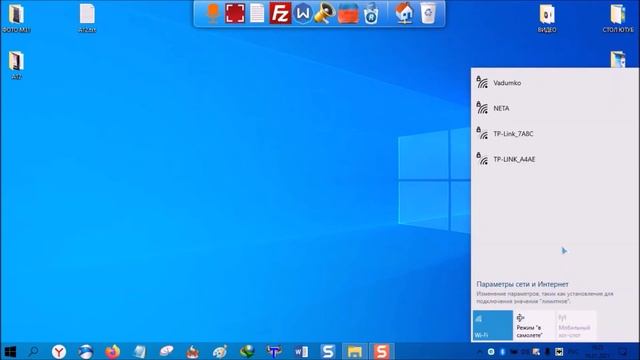This screenshot has height=360, width=640.
Task: Open the blue S taskbar application
Action: coord(328,351)
